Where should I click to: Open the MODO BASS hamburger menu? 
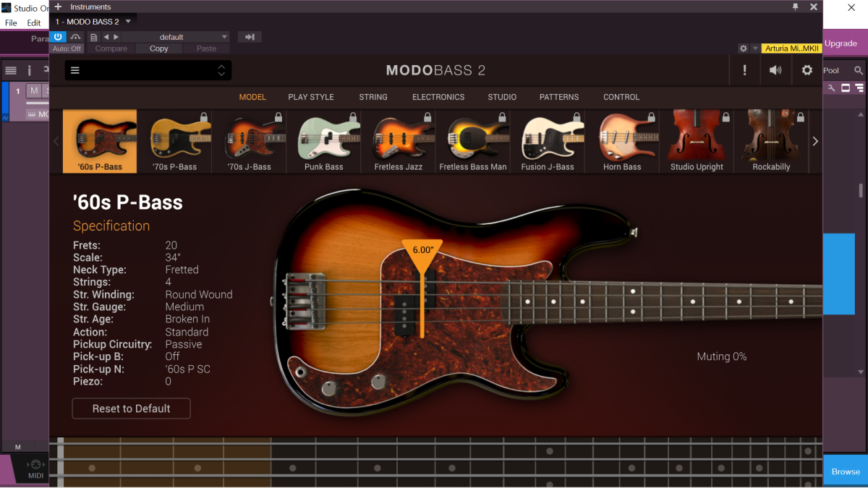[75, 70]
